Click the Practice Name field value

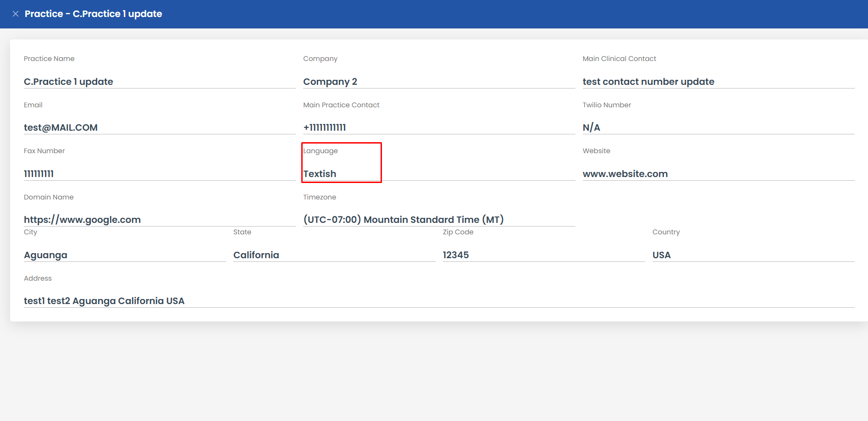point(68,82)
